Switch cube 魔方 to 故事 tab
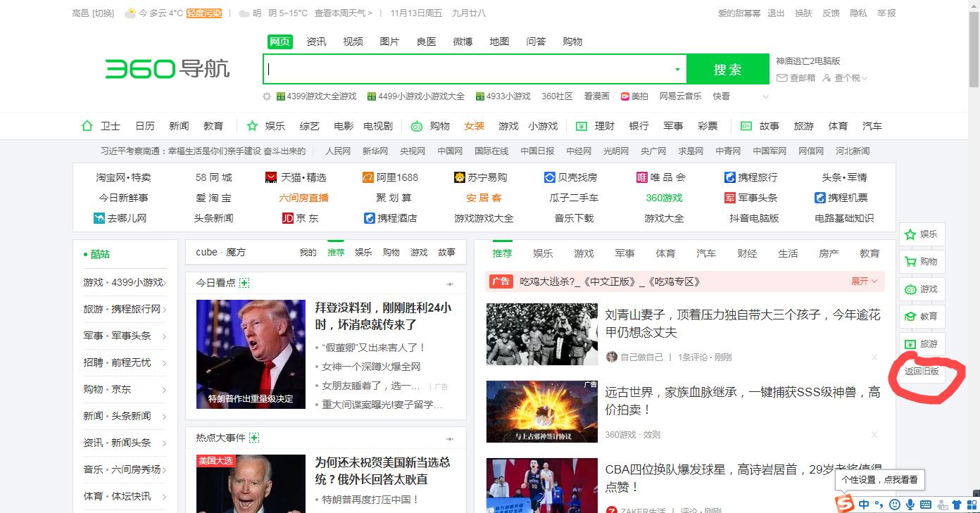The image size is (980, 513). point(446,252)
